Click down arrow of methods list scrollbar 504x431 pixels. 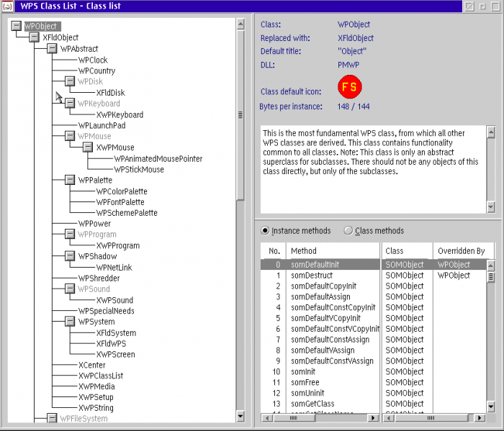click(x=491, y=407)
